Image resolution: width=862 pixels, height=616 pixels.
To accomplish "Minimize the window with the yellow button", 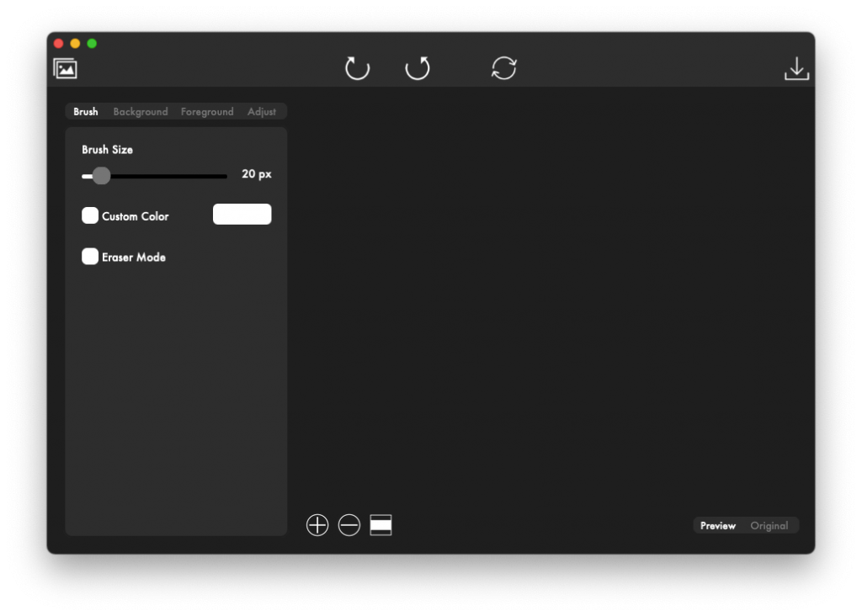I will click(75, 44).
